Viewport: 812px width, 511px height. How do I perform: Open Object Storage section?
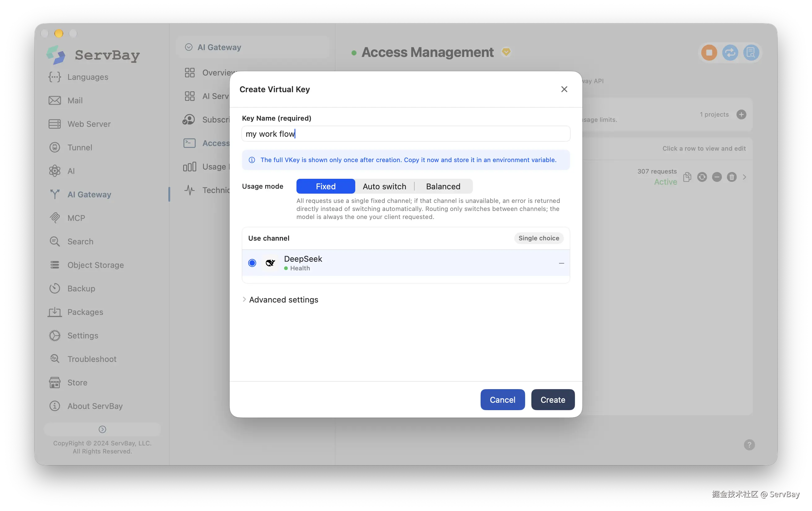point(86,265)
